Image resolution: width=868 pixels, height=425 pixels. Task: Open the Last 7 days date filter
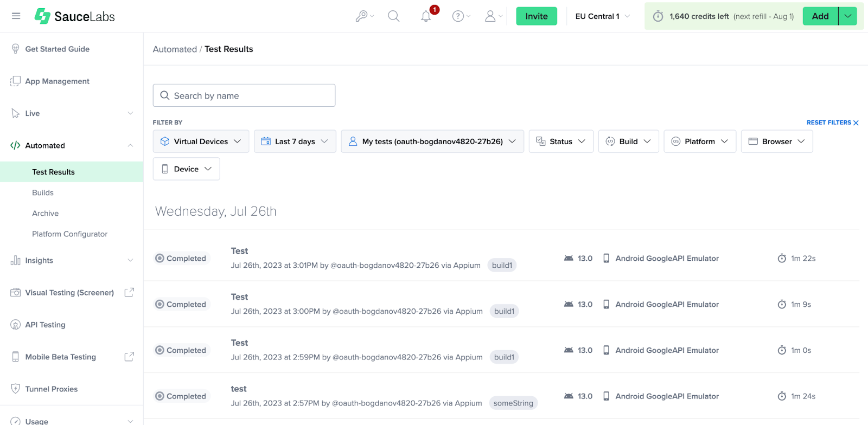pyautogui.click(x=295, y=141)
